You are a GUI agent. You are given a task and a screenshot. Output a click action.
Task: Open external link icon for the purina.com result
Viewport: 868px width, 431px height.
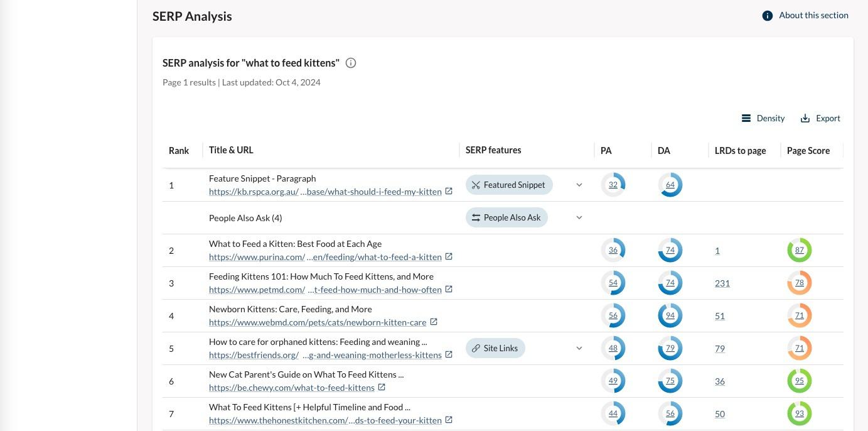(449, 256)
